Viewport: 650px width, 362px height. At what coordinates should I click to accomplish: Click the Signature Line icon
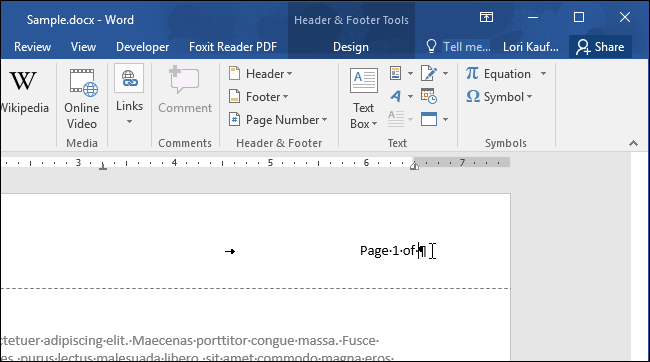click(x=429, y=73)
